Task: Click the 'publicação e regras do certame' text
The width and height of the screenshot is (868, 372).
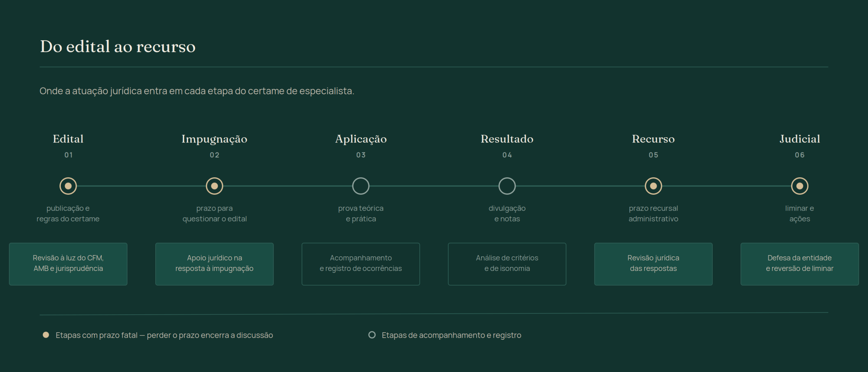Action: 68,214
